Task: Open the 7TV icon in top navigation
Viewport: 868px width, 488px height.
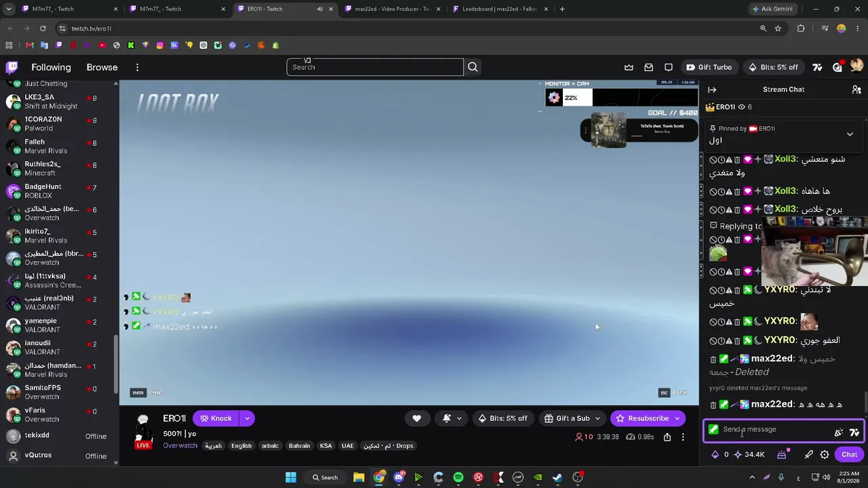Action: point(817,67)
